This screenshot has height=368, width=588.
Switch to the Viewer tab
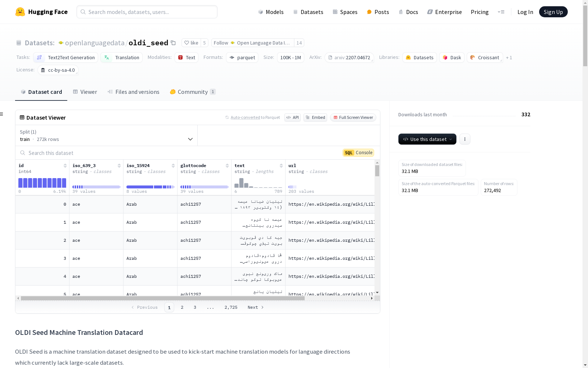coord(85,92)
